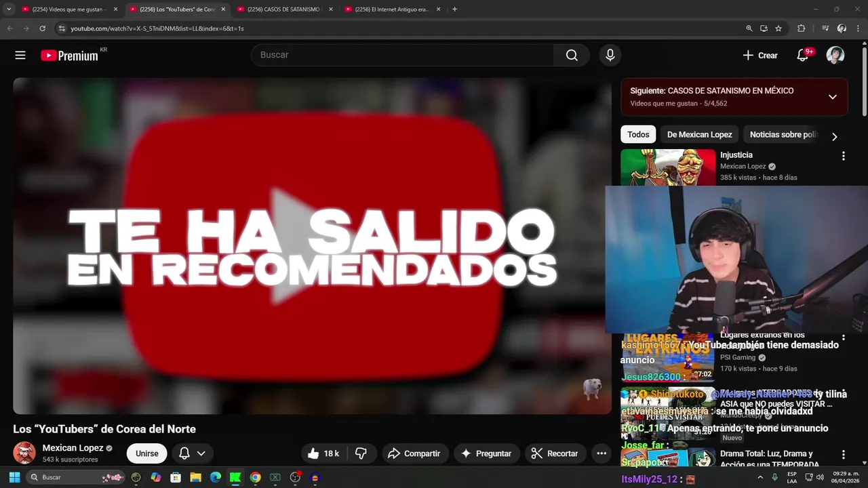Viewport: 868px width, 488px height.
Task: Open Microsoft Store from taskbar
Action: click(x=176, y=477)
